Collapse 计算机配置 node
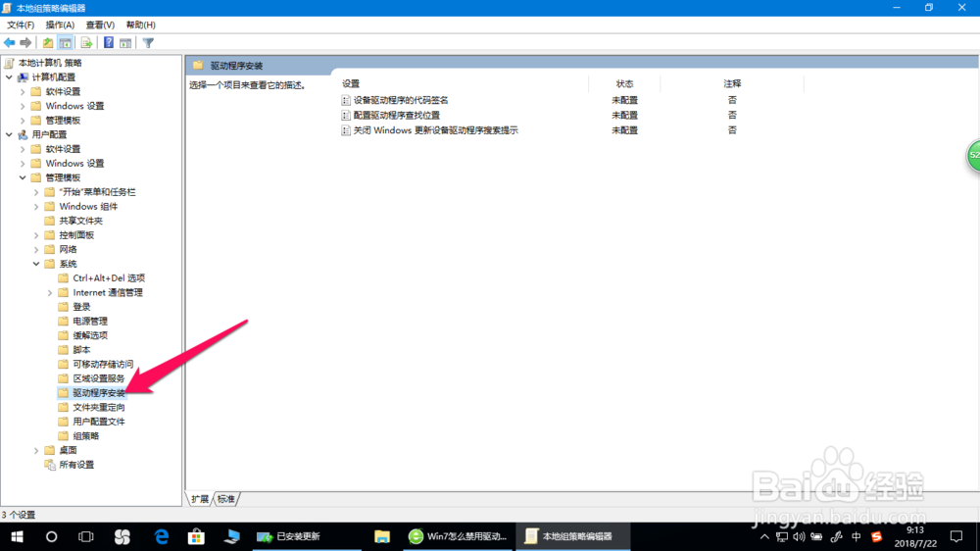The image size is (980, 551). click(10, 76)
